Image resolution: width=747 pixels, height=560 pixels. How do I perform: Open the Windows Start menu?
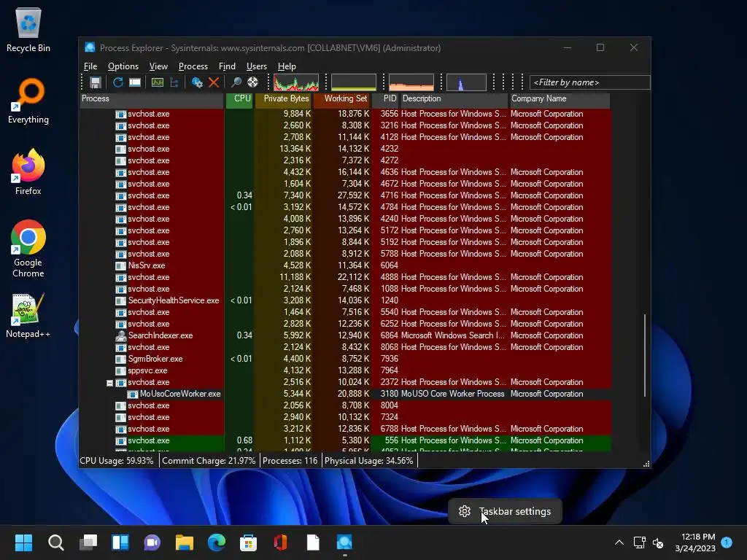point(24,542)
